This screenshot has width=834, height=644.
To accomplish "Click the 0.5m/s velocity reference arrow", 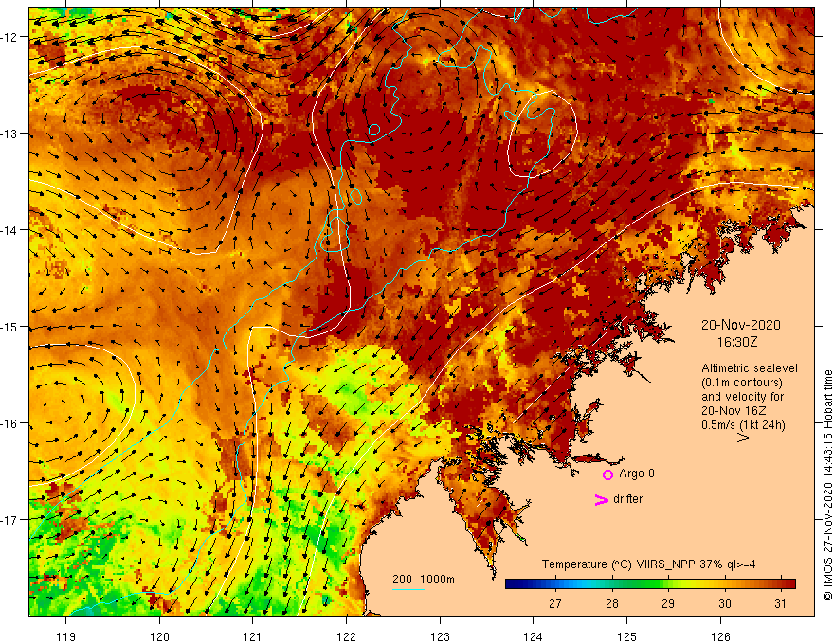I will (731, 438).
